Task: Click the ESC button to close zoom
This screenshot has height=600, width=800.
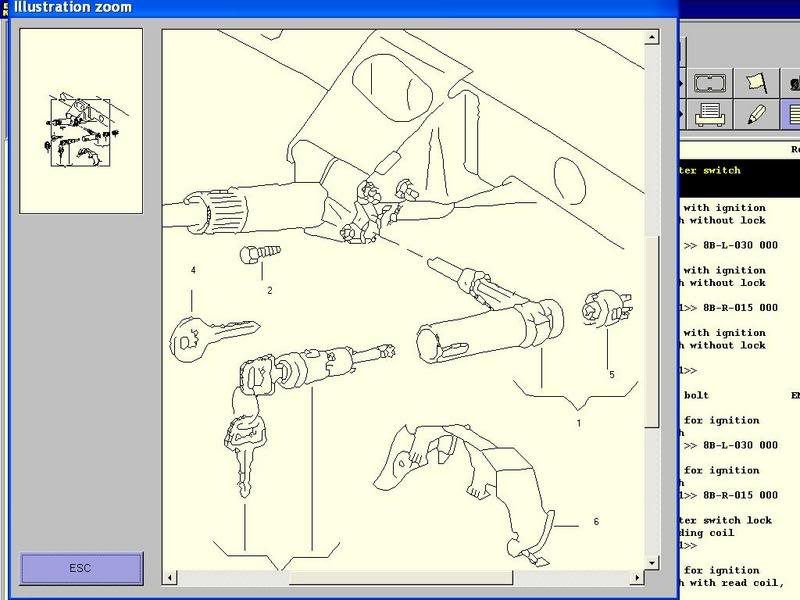Action: pos(81,568)
